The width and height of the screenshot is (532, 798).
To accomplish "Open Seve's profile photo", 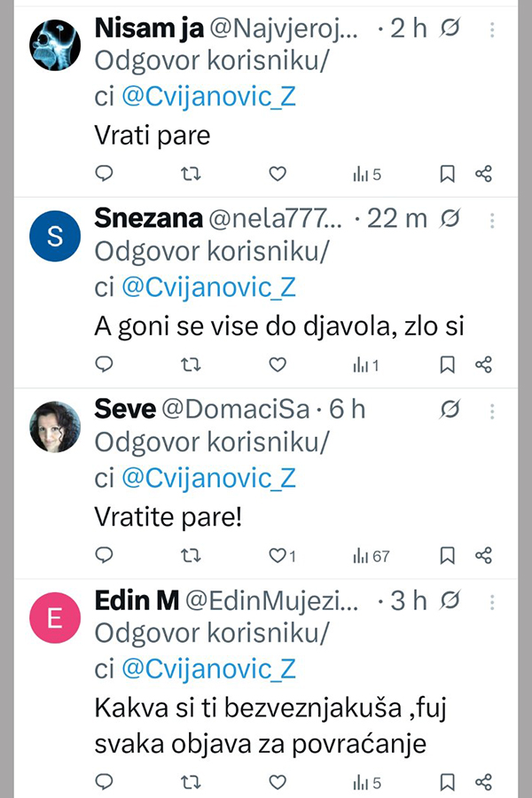I will 55,426.
